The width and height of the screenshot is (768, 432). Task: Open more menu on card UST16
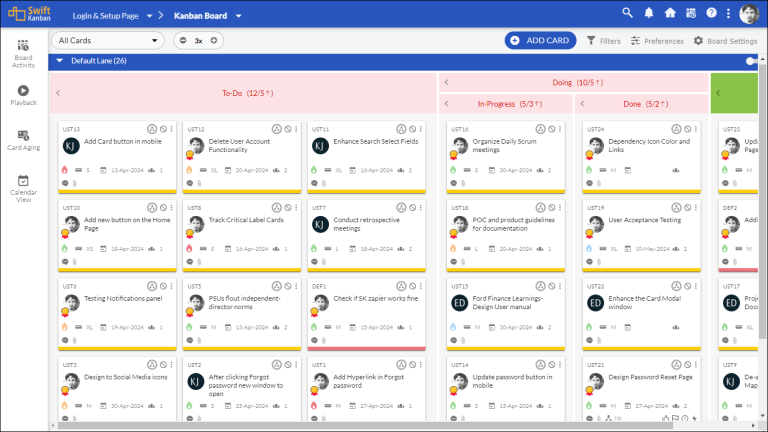(x=560, y=129)
